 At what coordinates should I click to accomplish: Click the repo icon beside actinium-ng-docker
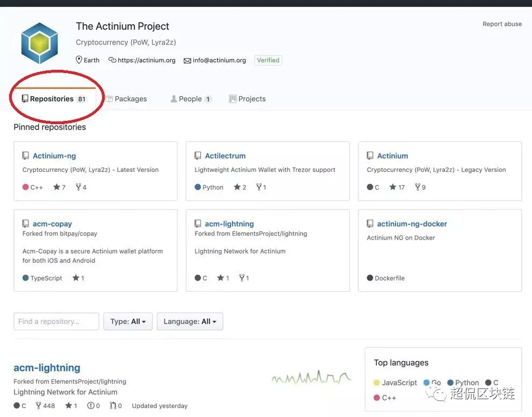(x=370, y=224)
